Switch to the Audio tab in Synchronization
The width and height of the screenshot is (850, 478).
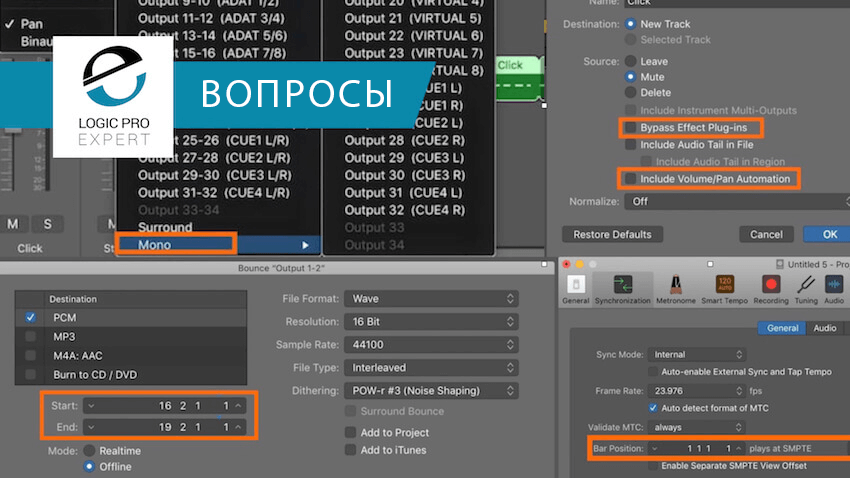coord(825,328)
